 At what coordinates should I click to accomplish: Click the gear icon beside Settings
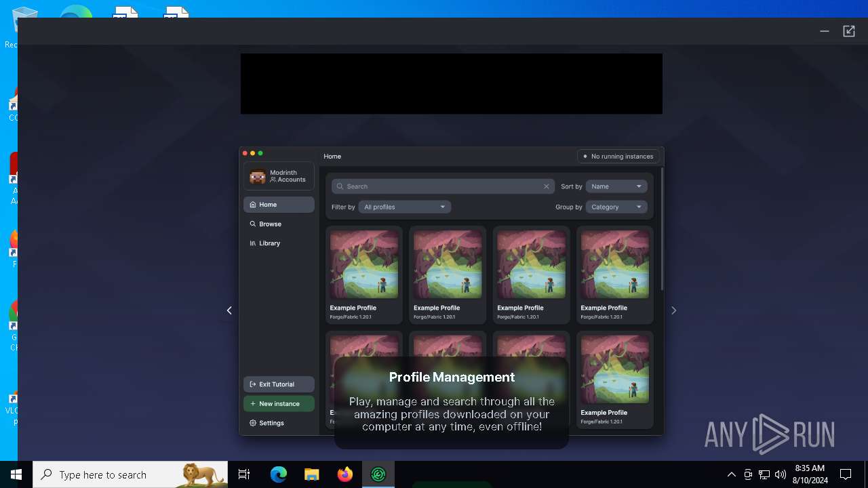tap(253, 423)
